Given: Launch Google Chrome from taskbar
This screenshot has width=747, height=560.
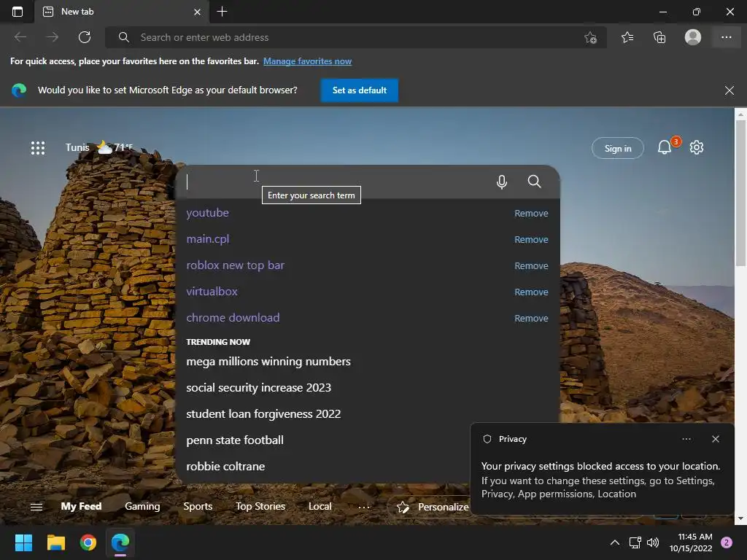Looking at the screenshot, I should [88, 542].
